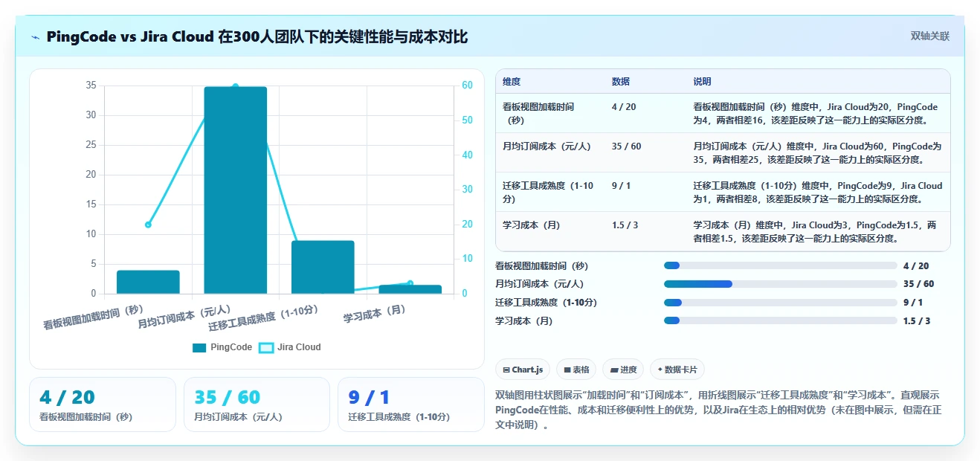Click the lightning icon beside the title
Image resolution: width=980 pixels, height=461 pixels.
[x=36, y=37]
